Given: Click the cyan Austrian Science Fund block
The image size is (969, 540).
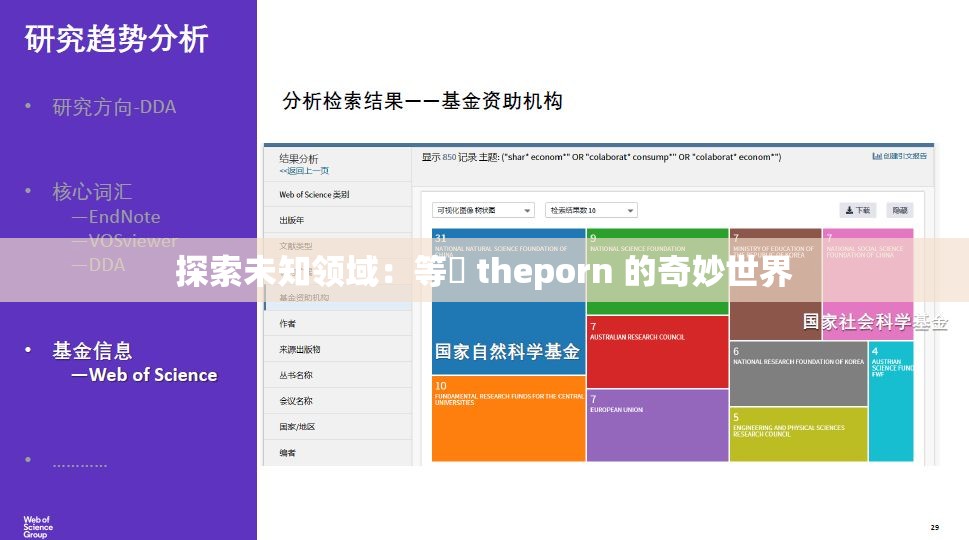Looking at the screenshot, I should click(x=891, y=402).
